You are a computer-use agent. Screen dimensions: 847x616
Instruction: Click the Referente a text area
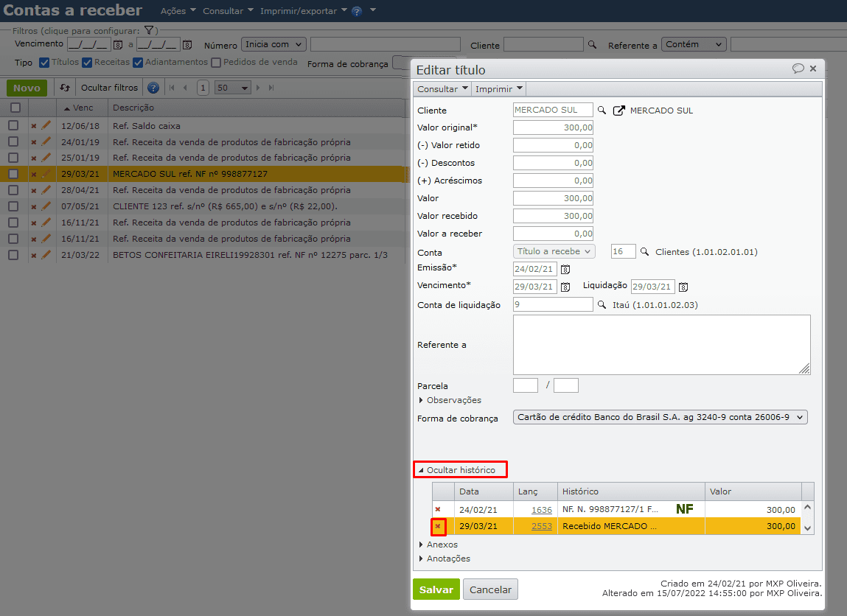point(662,345)
